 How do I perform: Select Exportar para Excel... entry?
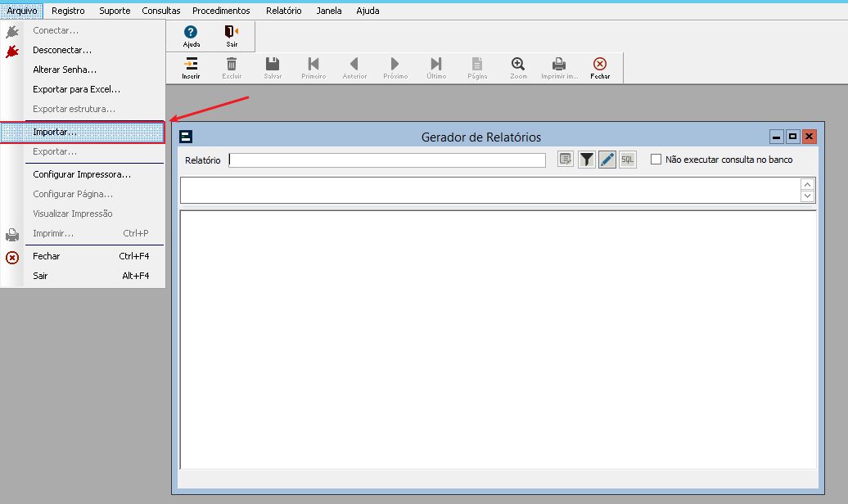(x=83, y=89)
